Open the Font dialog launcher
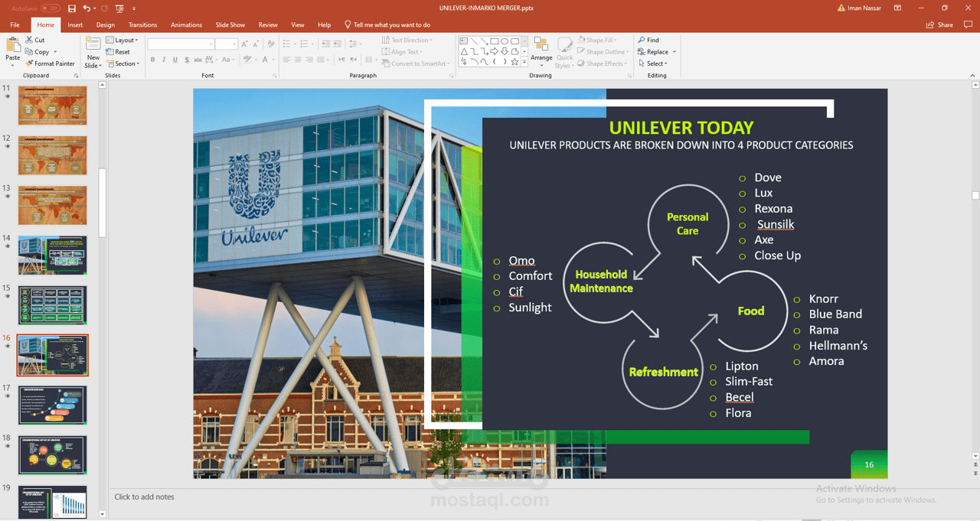 pyautogui.click(x=275, y=76)
